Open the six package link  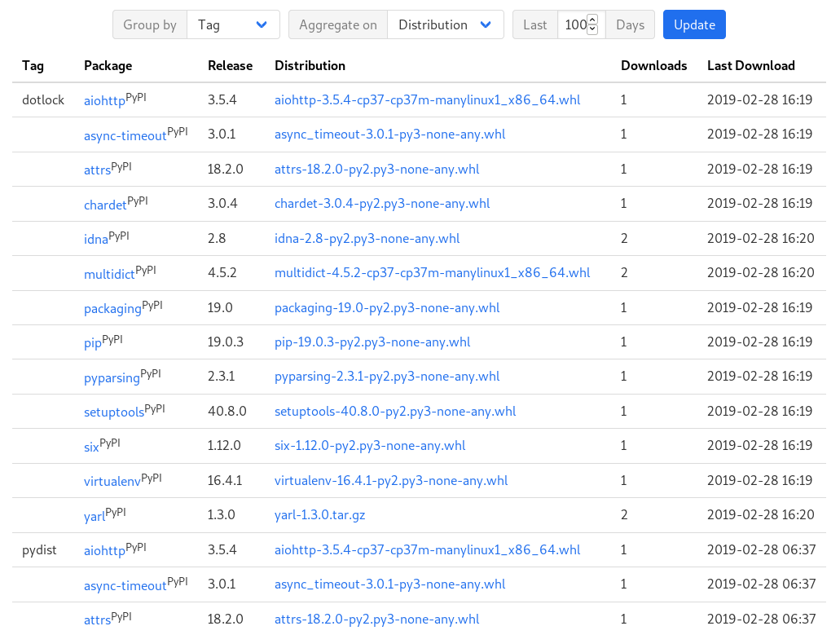(x=91, y=447)
